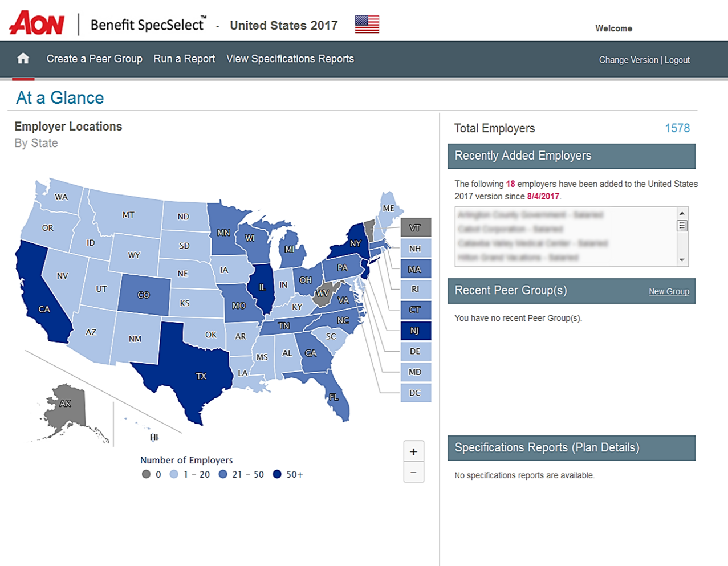Click the DE state callout box
Image resolution: width=728 pixels, height=566 pixels.
[416, 351]
